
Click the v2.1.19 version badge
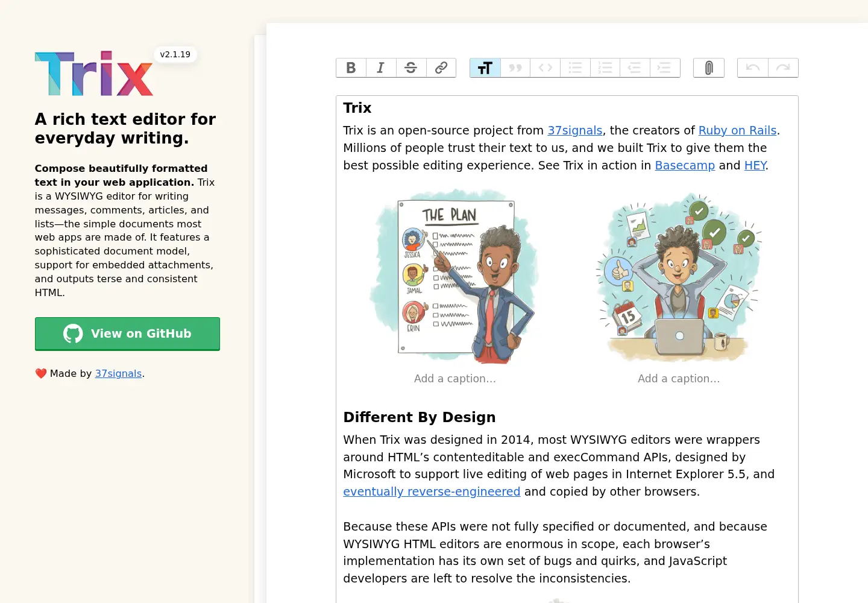[x=175, y=54]
